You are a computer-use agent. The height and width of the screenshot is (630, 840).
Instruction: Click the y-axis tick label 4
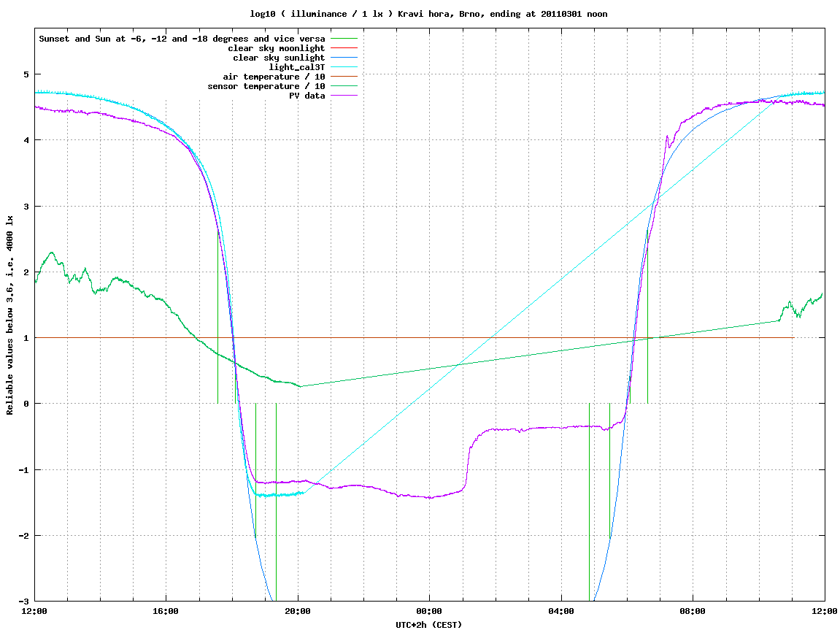pyautogui.click(x=26, y=140)
